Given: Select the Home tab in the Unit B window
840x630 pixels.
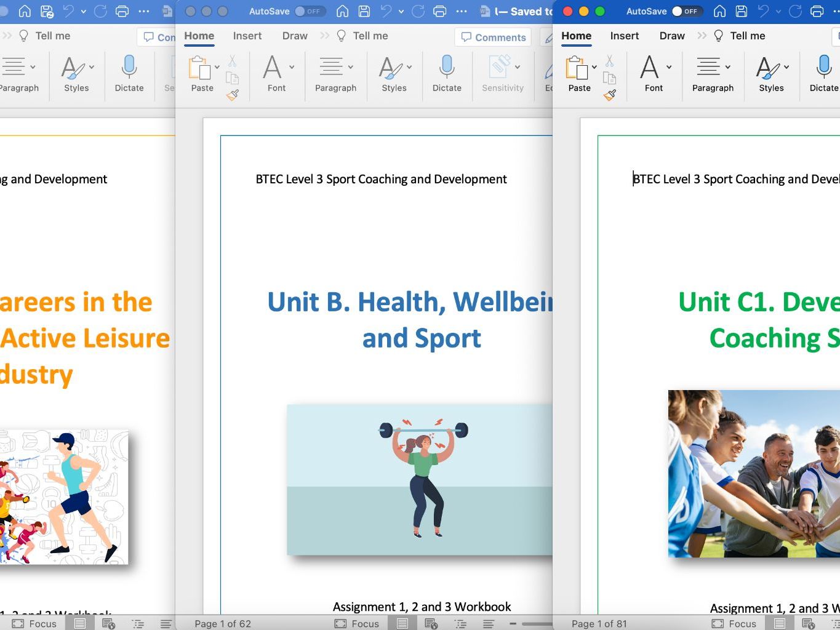Looking at the screenshot, I should pos(199,36).
